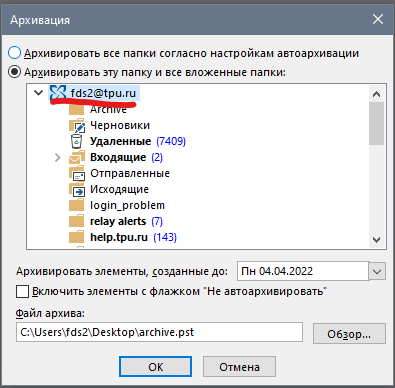Image resolution: width=395 pixels, height=388 pixels.
Task: Confirm with the OK button
Action: click(155, 367)
